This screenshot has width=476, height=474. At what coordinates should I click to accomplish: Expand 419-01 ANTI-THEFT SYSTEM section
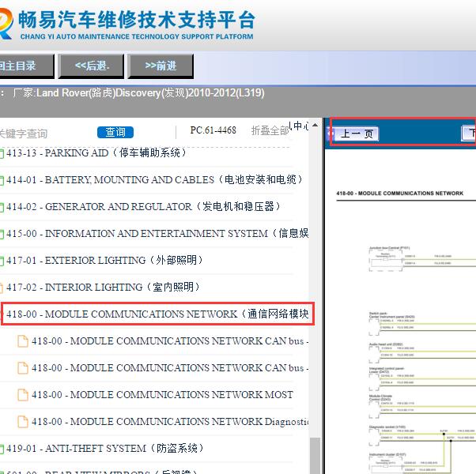click(x=105, y=448)
